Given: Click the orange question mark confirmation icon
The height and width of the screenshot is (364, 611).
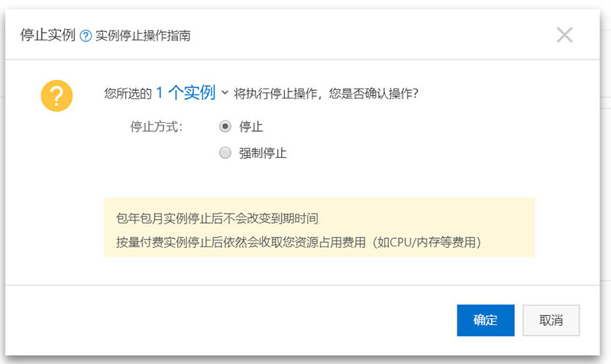Looking at the screenshot, I should tap(57, 95).
